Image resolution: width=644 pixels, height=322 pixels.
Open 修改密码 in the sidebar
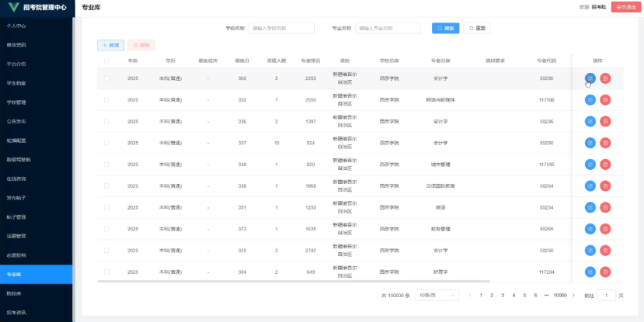[37, 45]
